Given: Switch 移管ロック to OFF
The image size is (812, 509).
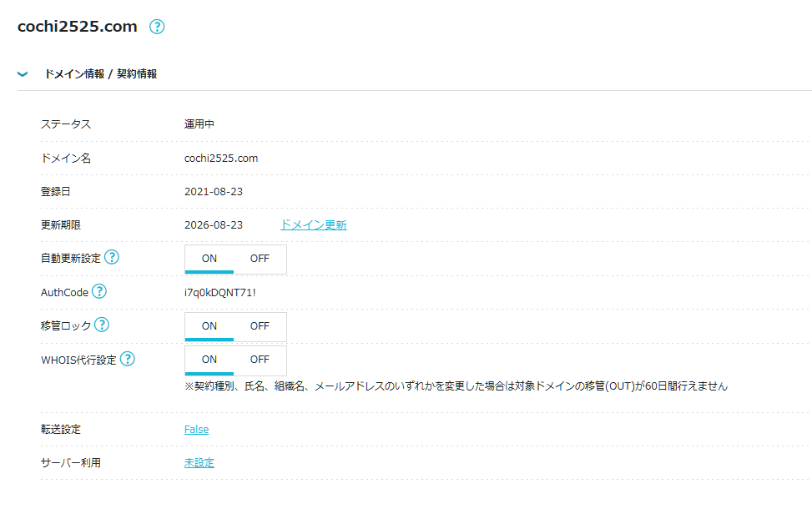Looking at the screenshot, I should 260,326.
